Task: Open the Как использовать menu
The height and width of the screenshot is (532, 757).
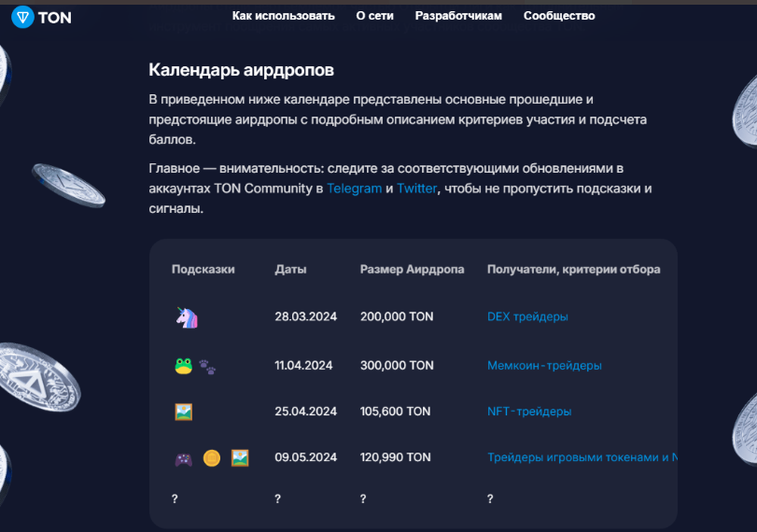Action: (x=284, y=16)
